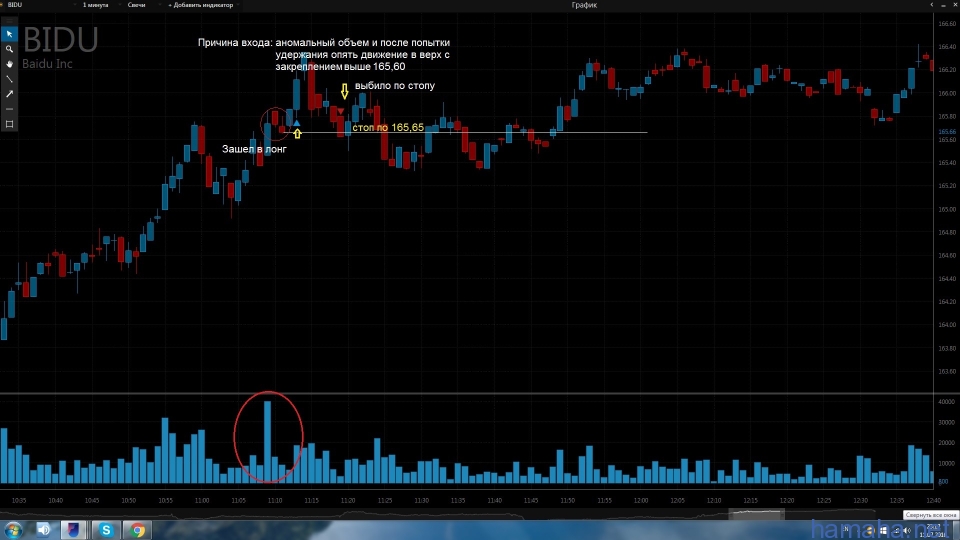Click '+ Добавить индикатор' button
Image resolution: width=960 pixels, height=540 pixels.
pyautogui.click(x=201, y=5)
